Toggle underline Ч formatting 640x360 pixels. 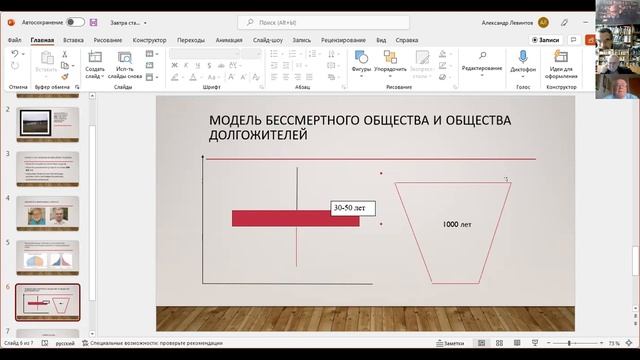pos(198,65)
